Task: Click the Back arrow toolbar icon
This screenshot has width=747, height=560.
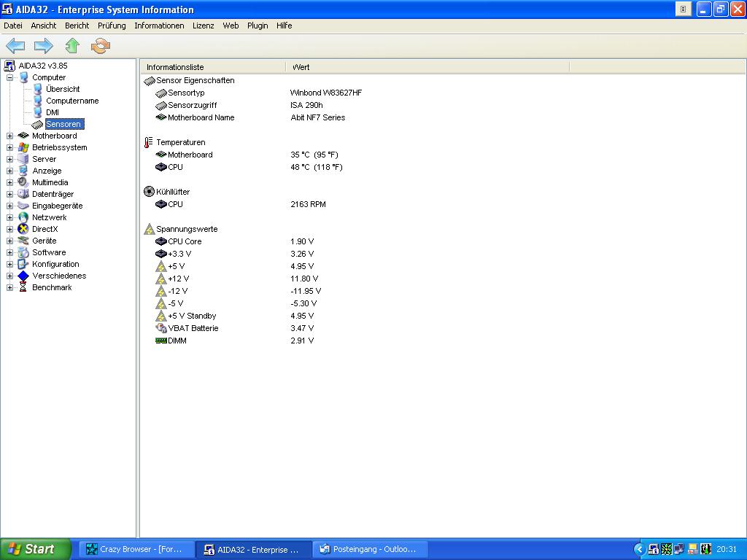Action: pyautogui.click(x=15, y=46)
